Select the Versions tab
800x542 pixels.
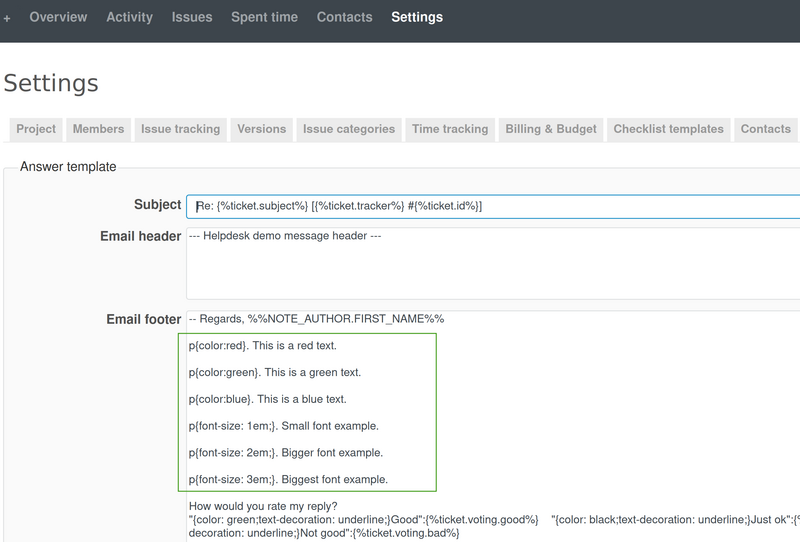point(261,129)
